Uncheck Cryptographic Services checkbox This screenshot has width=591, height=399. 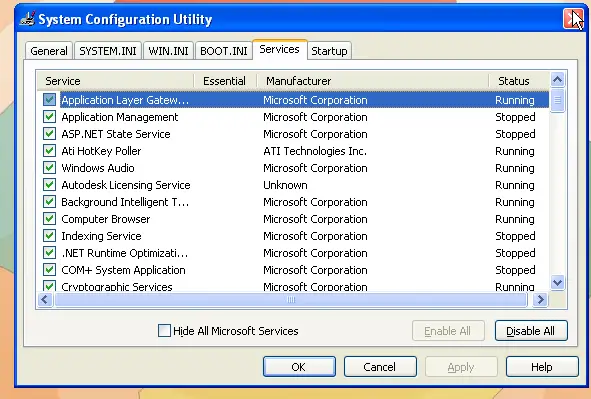tap(49, 286)
